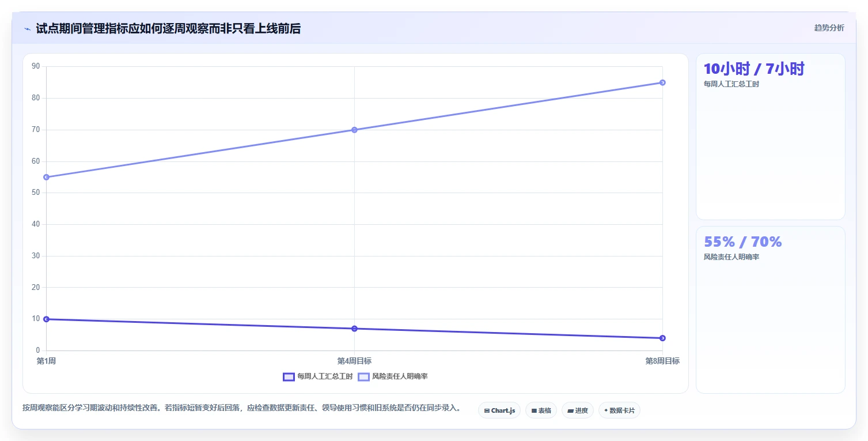Viewport: 868px width, 441px height.
Task: Select the 进度 tag chip
Action: click(578, 410)
